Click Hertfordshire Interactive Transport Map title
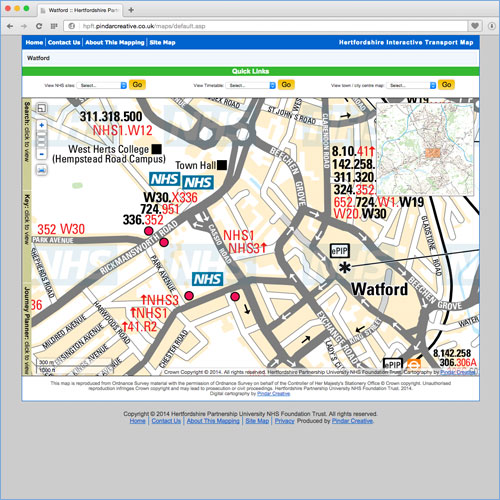This screenshot has height=500, width=500. tap(406, 42)
